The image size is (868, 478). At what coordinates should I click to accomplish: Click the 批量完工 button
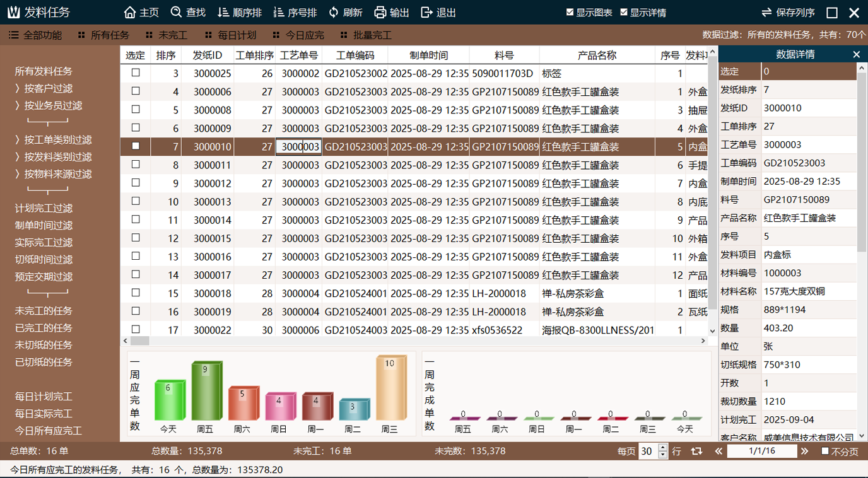(x=371, y=35)
